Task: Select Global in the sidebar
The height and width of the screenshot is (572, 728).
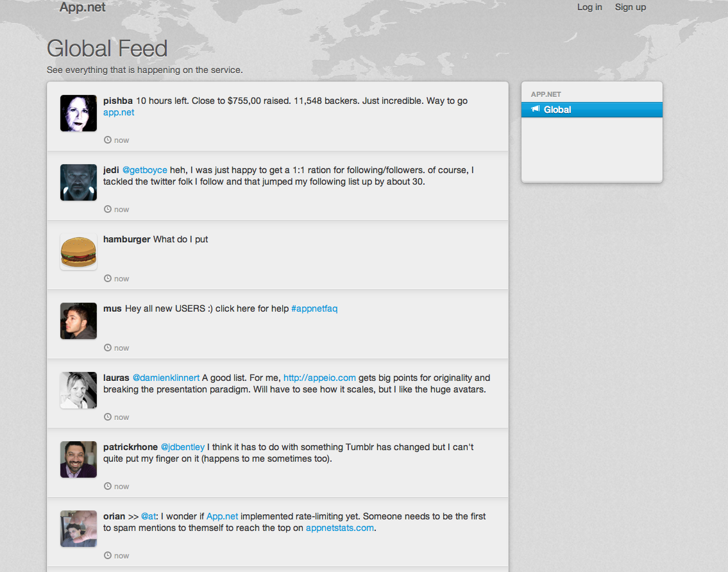Action: pyautogui.click(x=591, y=110)
